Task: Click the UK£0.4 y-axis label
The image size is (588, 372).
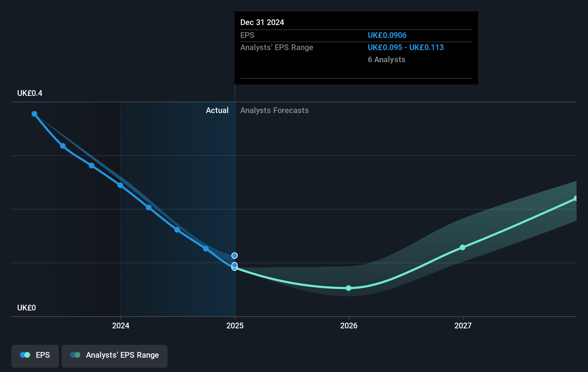Action: coord(30,93)
